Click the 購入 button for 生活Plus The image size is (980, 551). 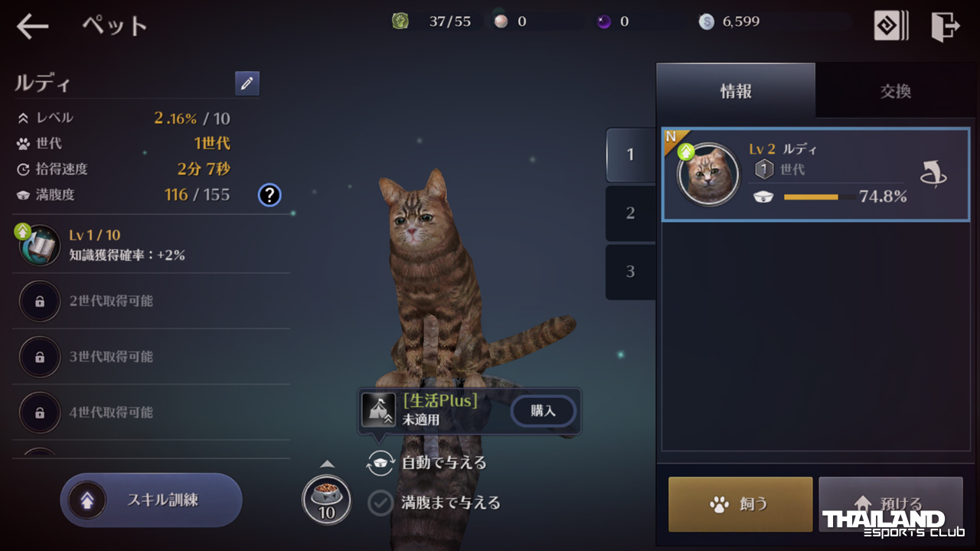click(x=543, y=411)
